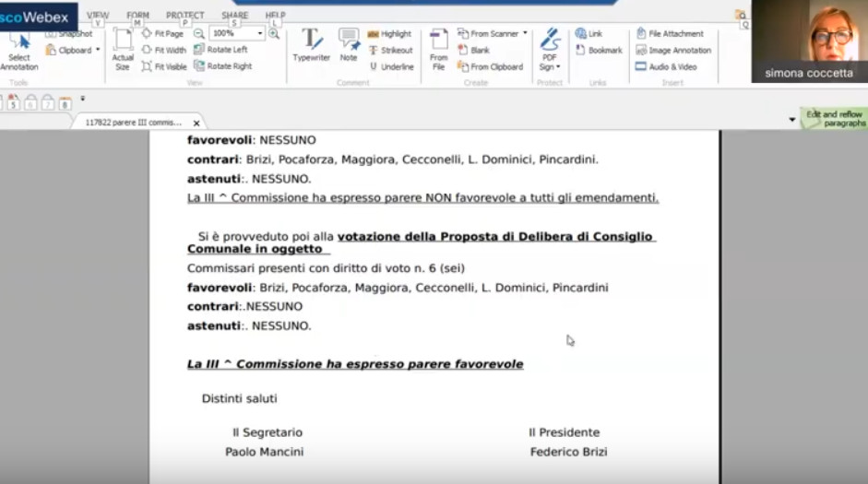The width and height of the screenshot is (868, 484).
Task: Create a Blank PDF
Action: click(x=473, y=51)
